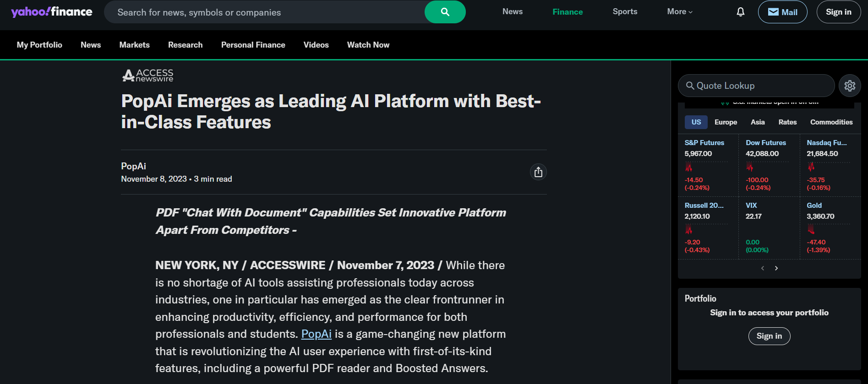
Task: Click the article share icon
Action: [x=538, y=172]
